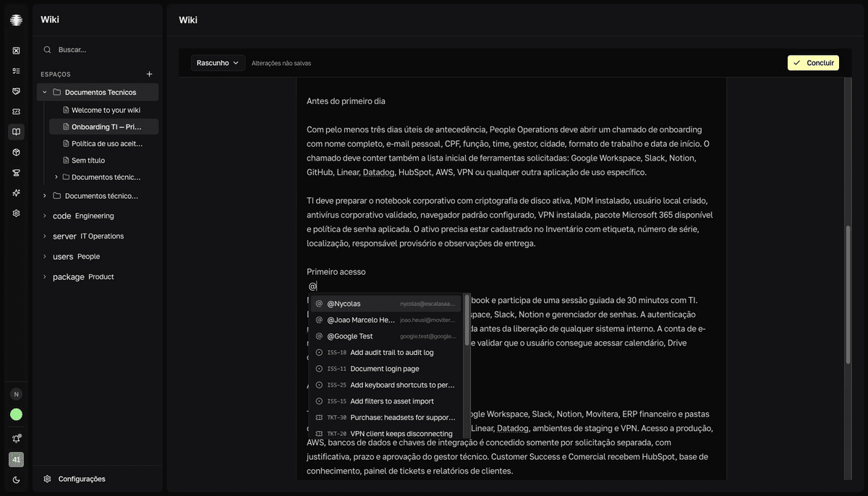Click the 'Alterações não salvas' status text

[281, 64]
